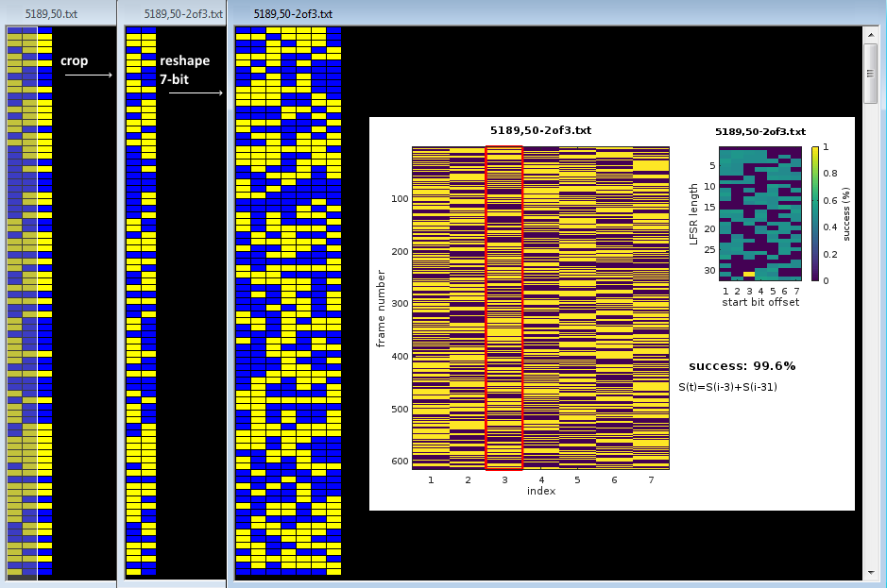
Task: Click column 1 of the frame heatmap
Action: 431,308
